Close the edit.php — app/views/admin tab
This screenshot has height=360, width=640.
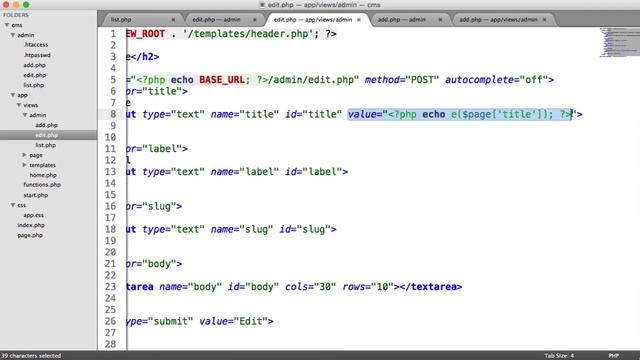coord(359,20)
